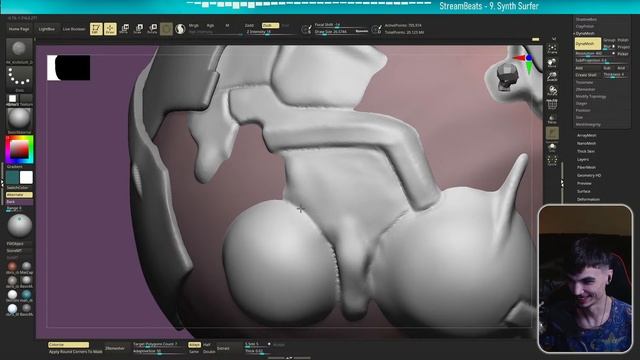Select the white main color swatch
This screenshot has width=640, height=360.
(x=26, y=178)
